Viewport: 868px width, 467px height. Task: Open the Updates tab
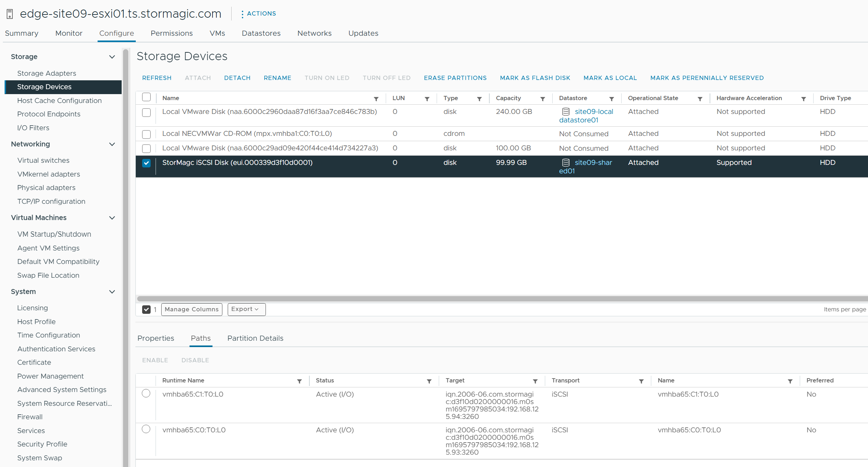click(x=363, y=33)
